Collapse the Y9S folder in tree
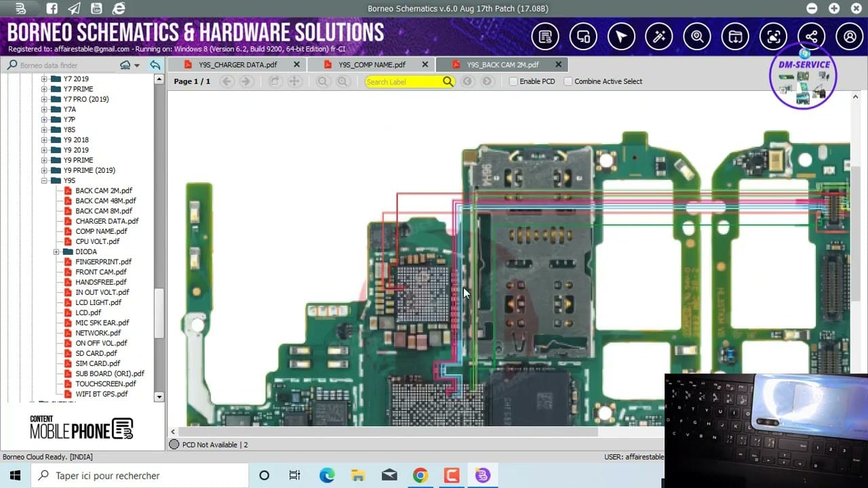 44,180
